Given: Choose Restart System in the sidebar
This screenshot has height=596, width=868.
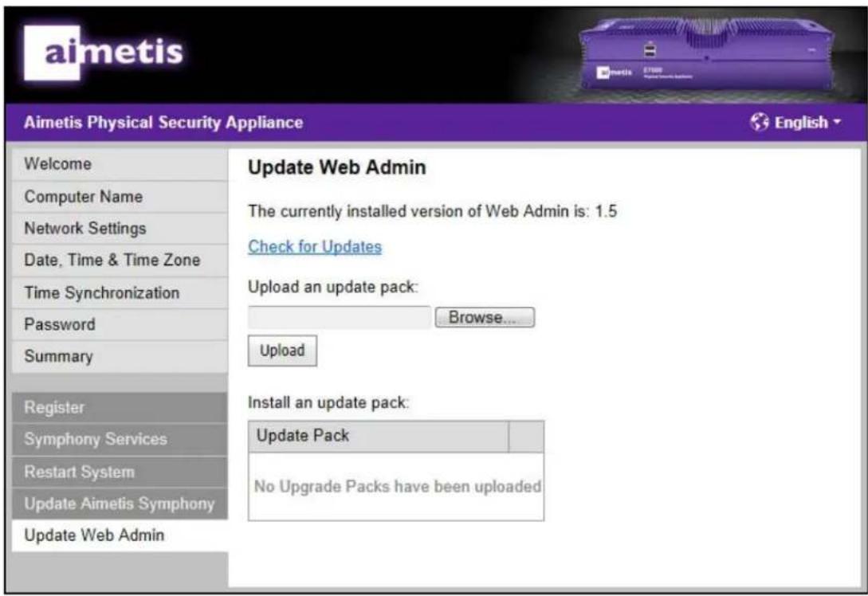Looking at the screenshot, I should (120, 472).
